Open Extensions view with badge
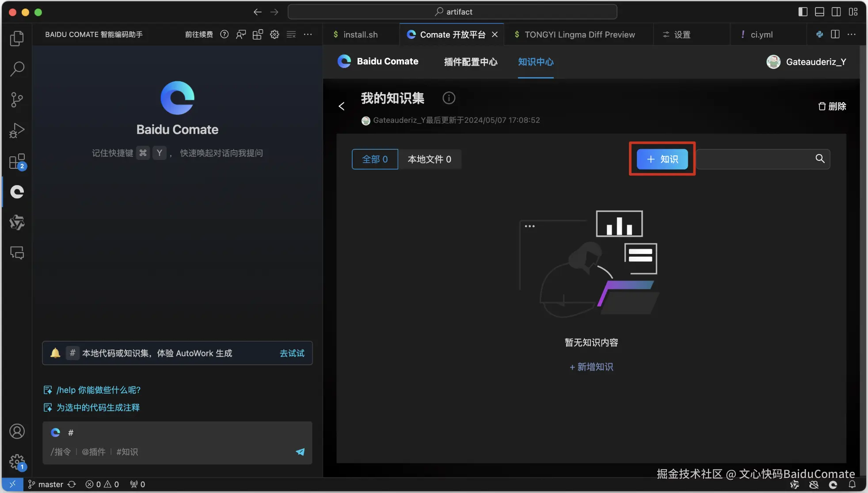Screen dimensions: 868x493 [x=17, y=162]
